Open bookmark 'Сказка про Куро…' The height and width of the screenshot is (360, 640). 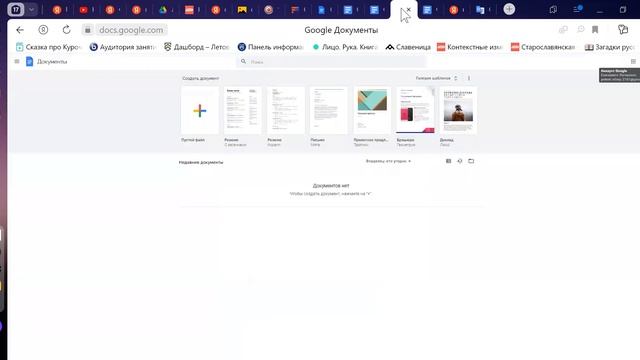(x=49, y=47)
